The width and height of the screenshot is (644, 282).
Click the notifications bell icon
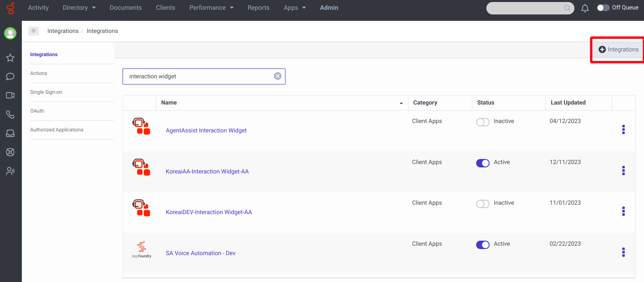click(x=585, y=8)
